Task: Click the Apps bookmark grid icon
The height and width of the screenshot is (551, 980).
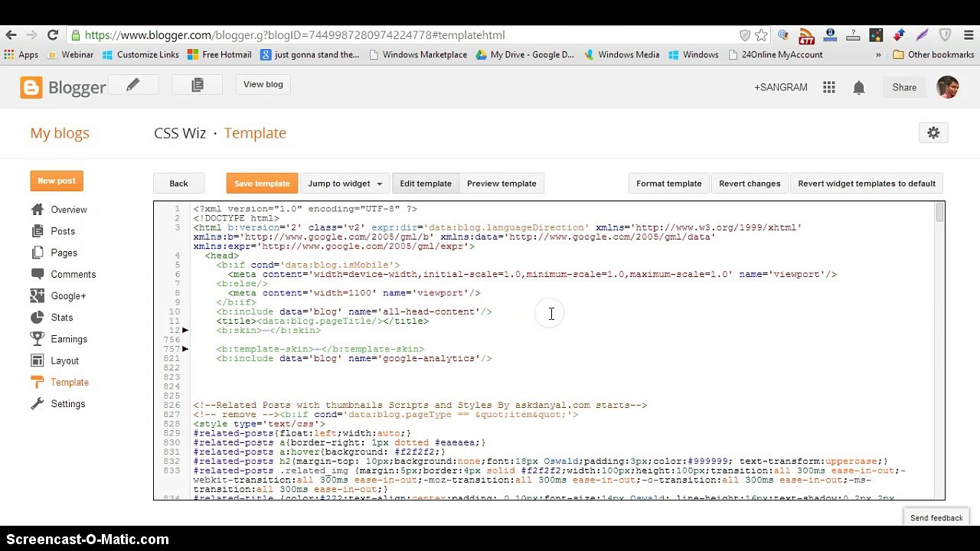Action: (9, 54)
